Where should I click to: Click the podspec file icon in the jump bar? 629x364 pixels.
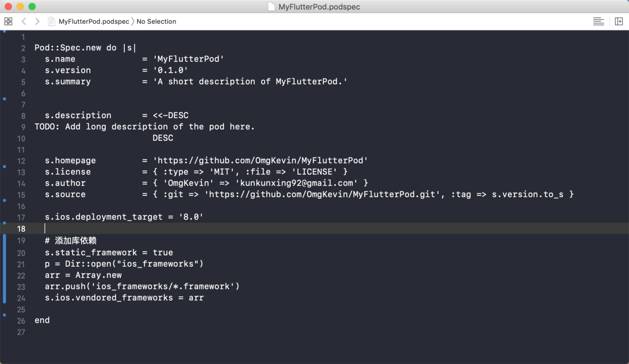[x=51, y=21]
